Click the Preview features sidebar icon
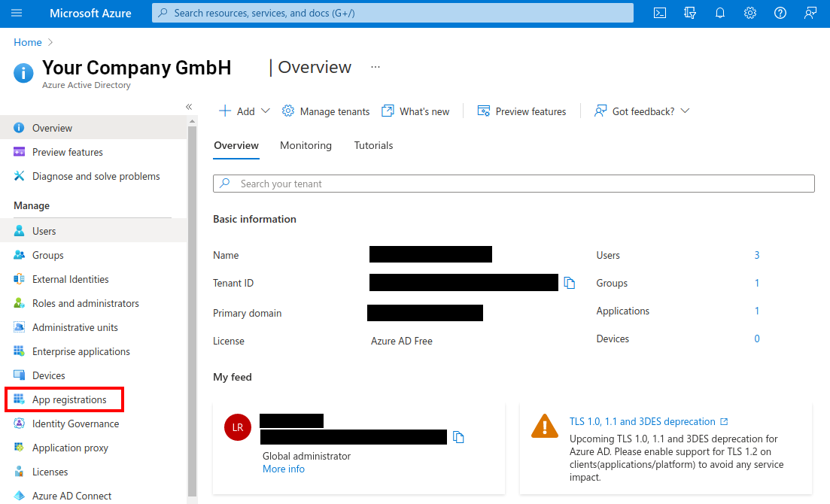The height and width of the screenshot is (504, 830). [19, 152]
